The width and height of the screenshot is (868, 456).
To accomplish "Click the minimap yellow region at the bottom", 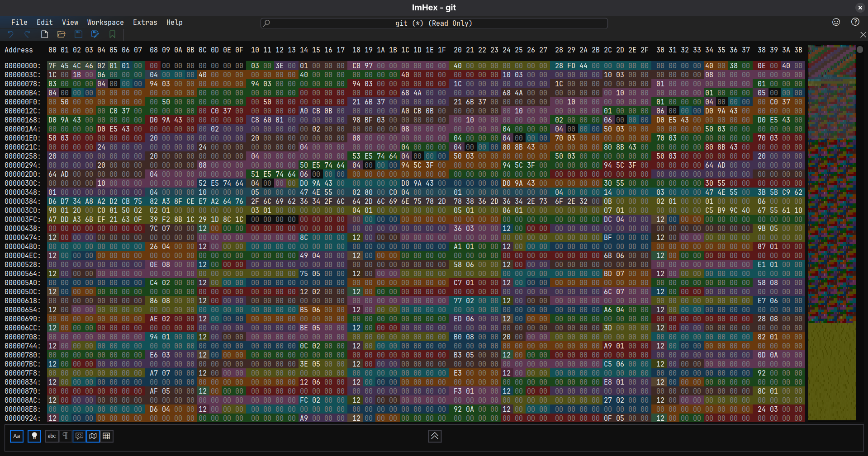I will point(832,371).
